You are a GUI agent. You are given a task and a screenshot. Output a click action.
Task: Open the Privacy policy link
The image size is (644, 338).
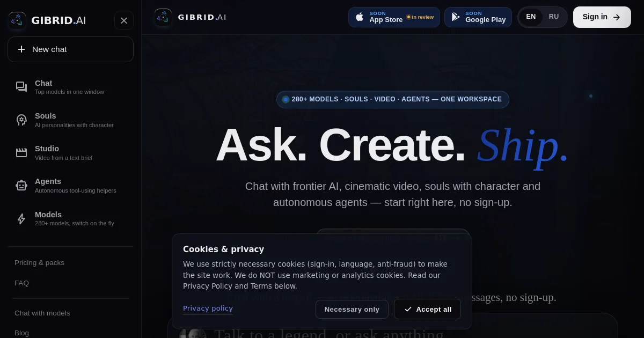coord(208,308)
